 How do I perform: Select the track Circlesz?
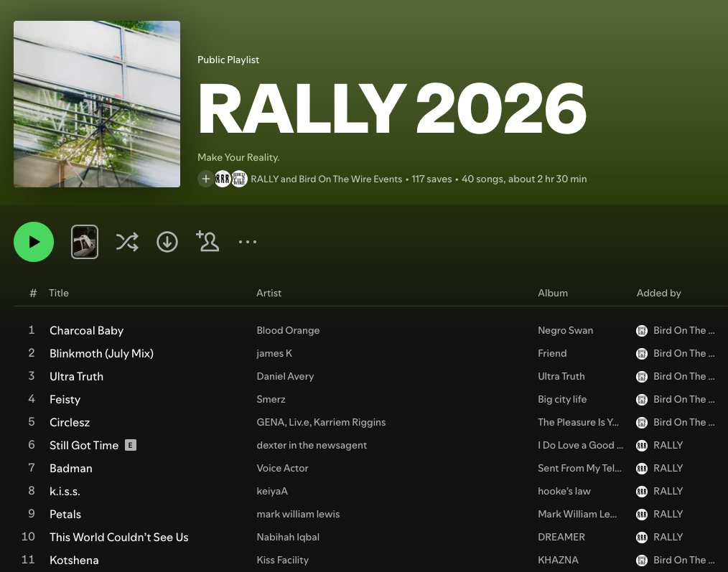70,423
